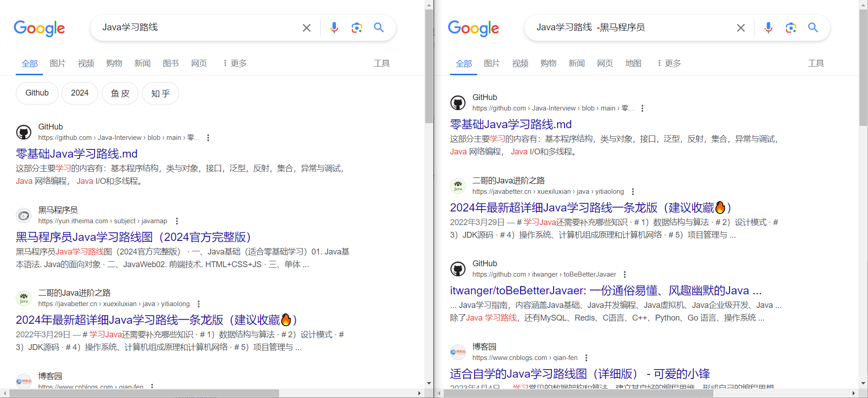Clear the left search box with X
This screenshot has width=868, height=398.
[307, 28]
